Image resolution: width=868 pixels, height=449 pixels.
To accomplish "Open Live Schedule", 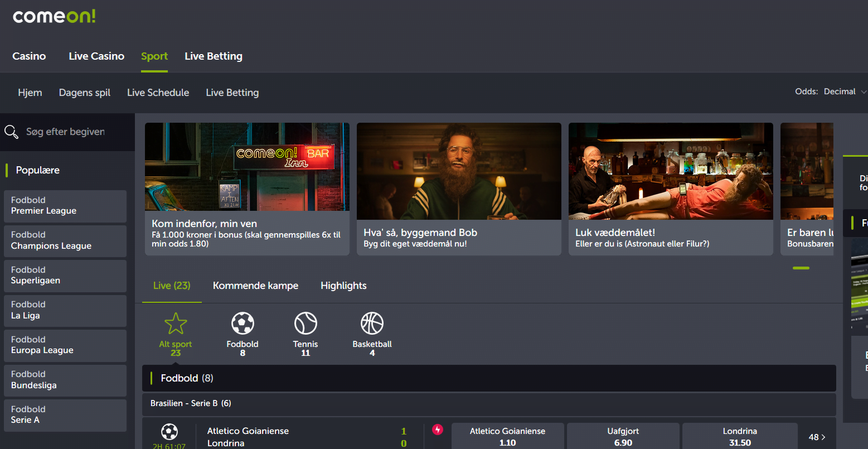I will [158, 93].
